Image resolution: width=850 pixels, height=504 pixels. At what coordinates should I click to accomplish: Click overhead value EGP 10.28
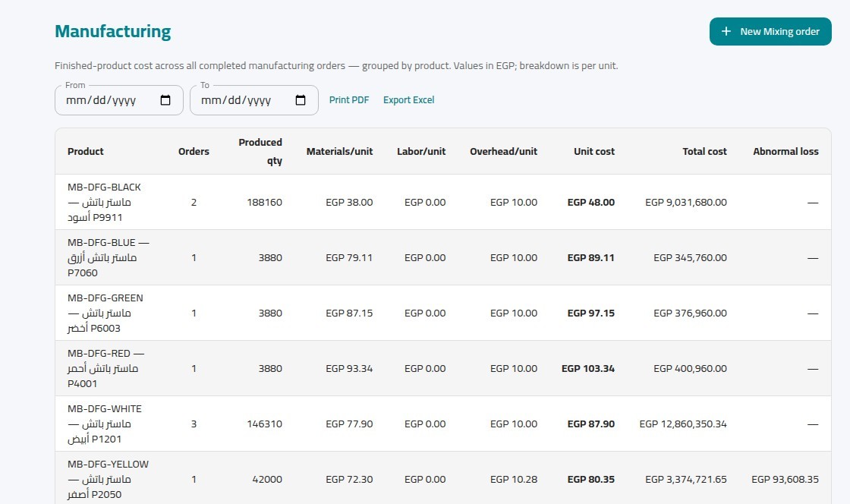point(514,479)
